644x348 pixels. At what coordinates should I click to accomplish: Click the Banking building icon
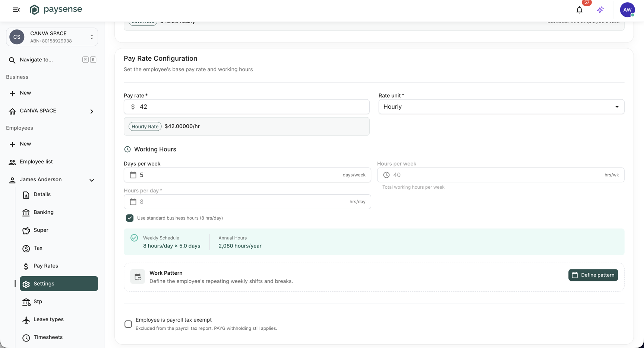(x=26, y=213)
